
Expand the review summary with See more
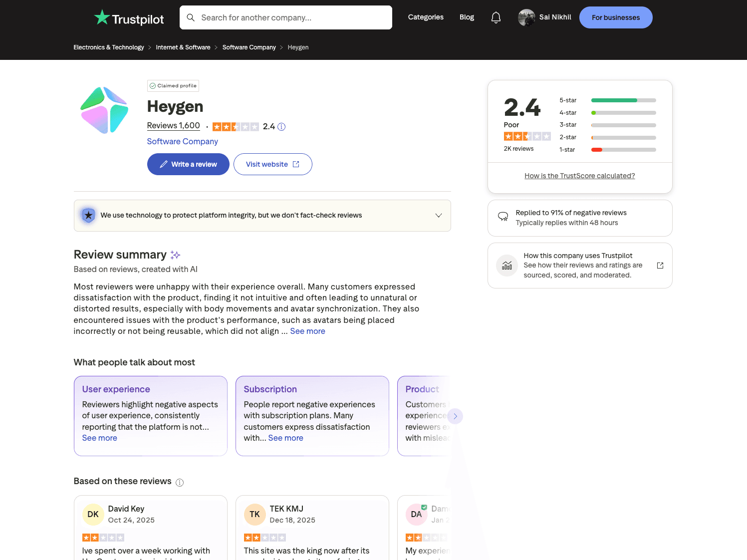click(307, 331)
